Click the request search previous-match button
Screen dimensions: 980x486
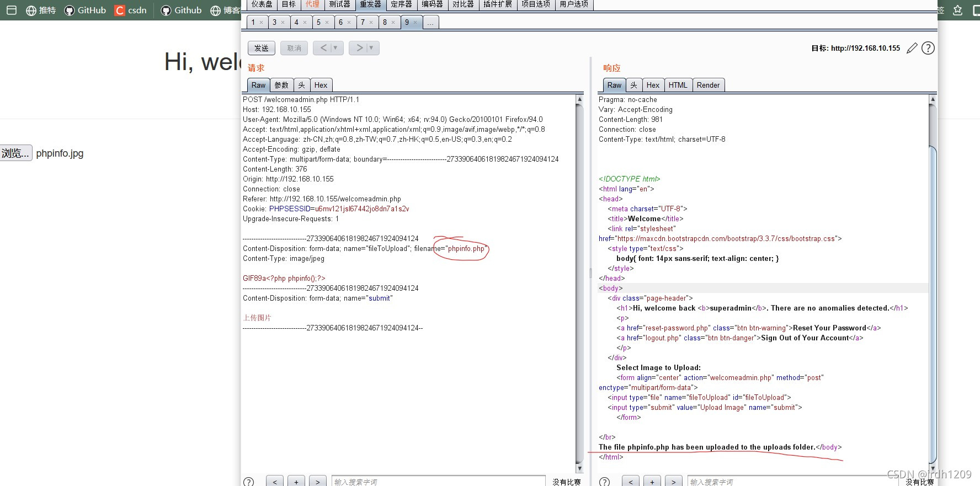(275, 482)
